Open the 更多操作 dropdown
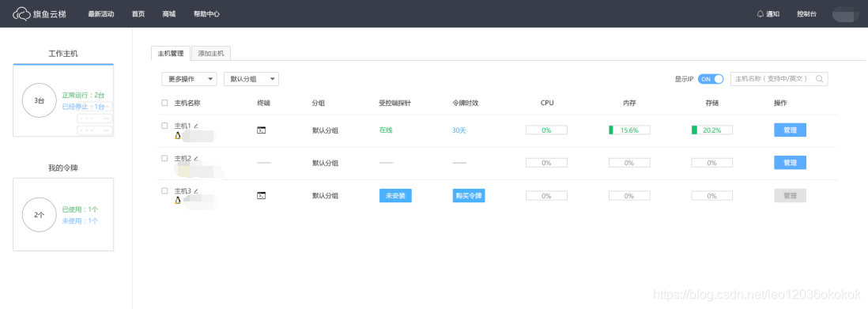 (189, 79)
